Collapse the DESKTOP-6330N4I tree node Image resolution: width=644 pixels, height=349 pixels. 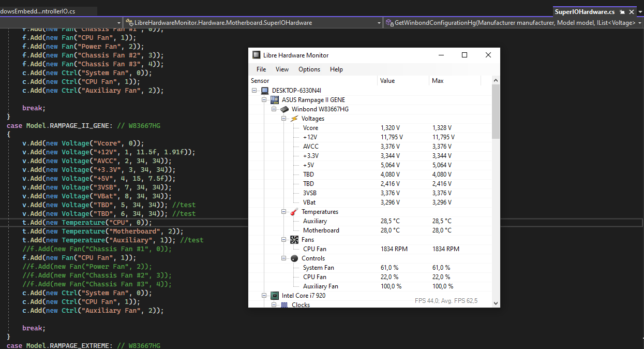[x=254, y=91]
